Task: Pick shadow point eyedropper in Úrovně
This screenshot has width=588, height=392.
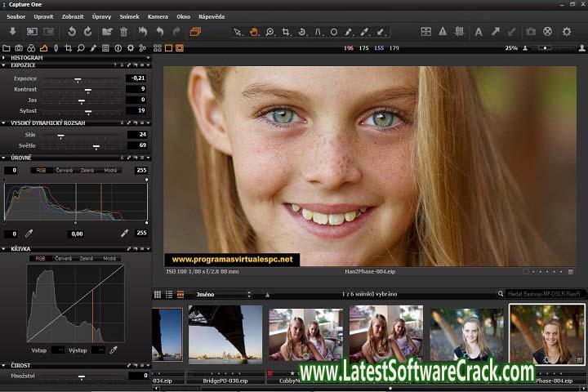Action: tap(29, 234)
